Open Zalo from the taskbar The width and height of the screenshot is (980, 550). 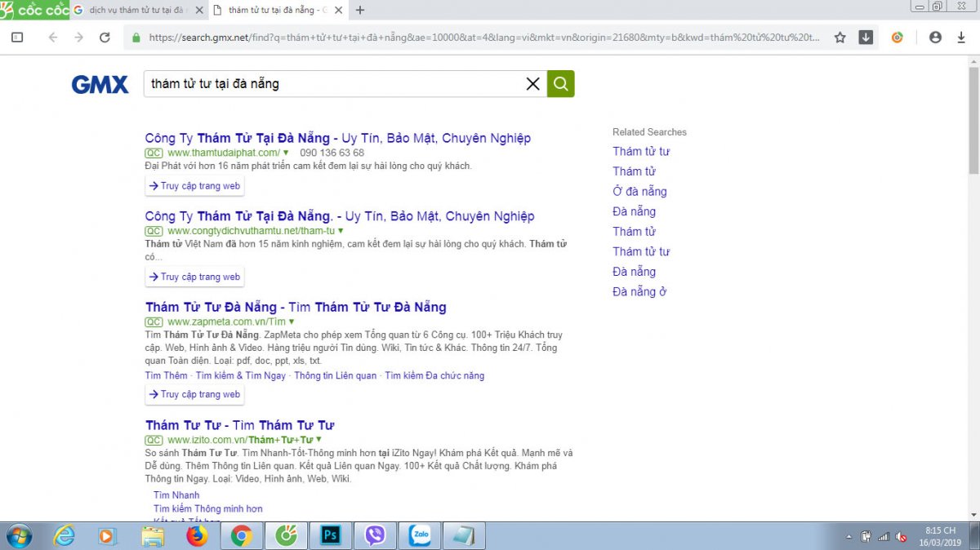pos(421,535)
